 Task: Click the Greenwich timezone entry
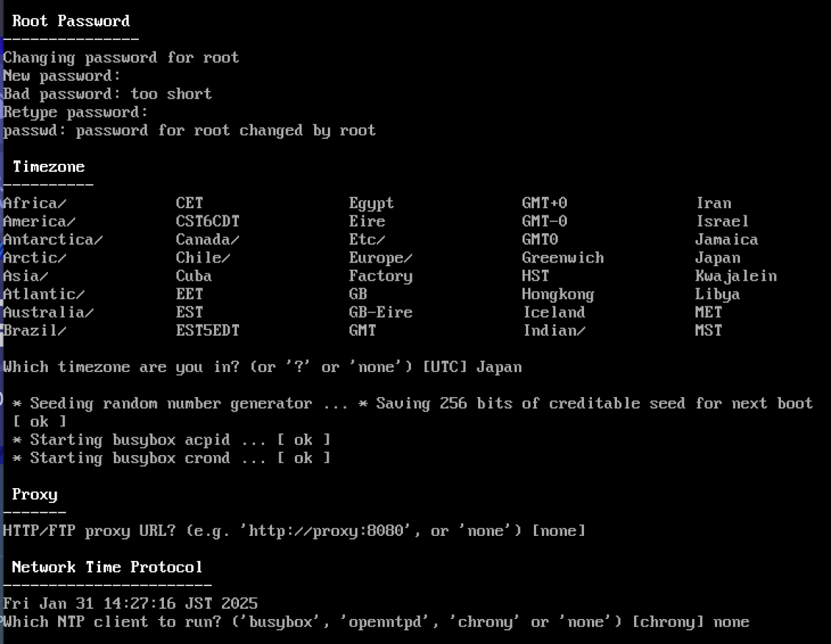[563, 258]
